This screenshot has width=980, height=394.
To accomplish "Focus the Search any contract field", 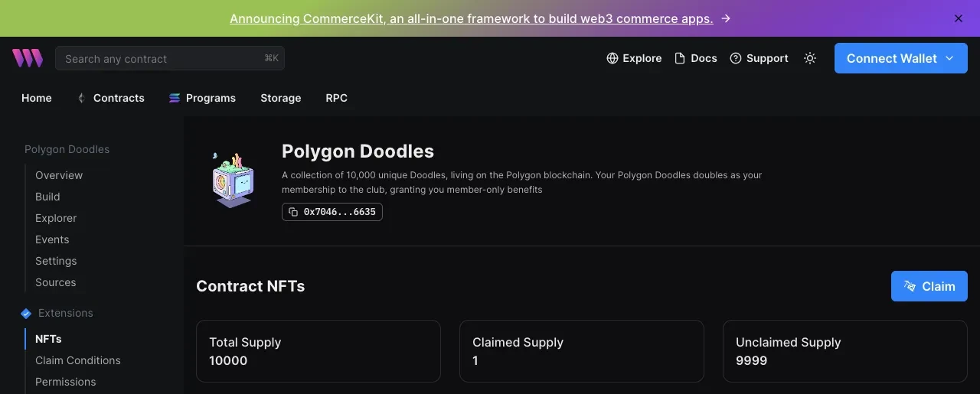I will coord(170,58).
